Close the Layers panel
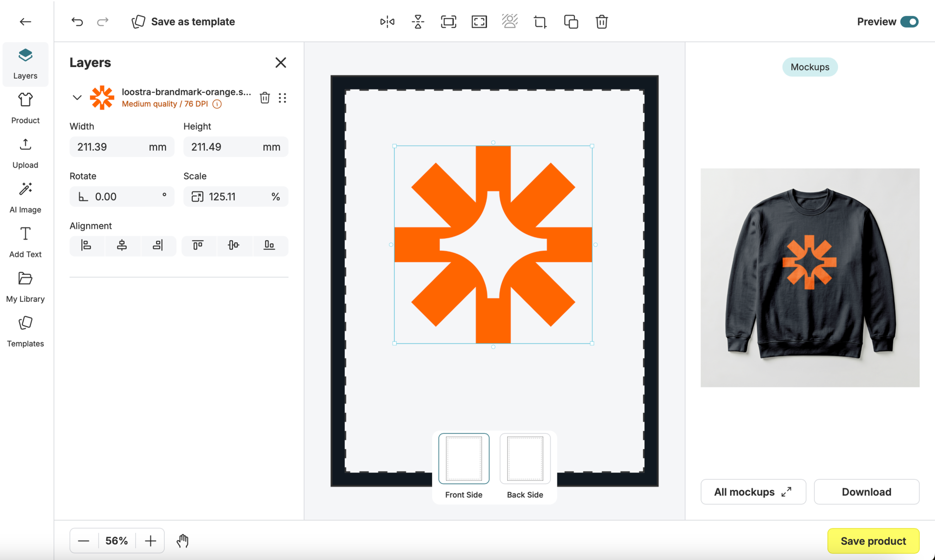Screen dimensions: 935x560 [x=280, y=63]
